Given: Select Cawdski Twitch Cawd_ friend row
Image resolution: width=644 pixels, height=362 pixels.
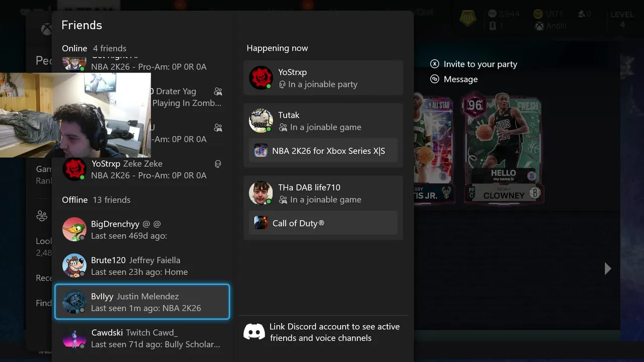Looking at the screenshot, I should coord(142,338).
